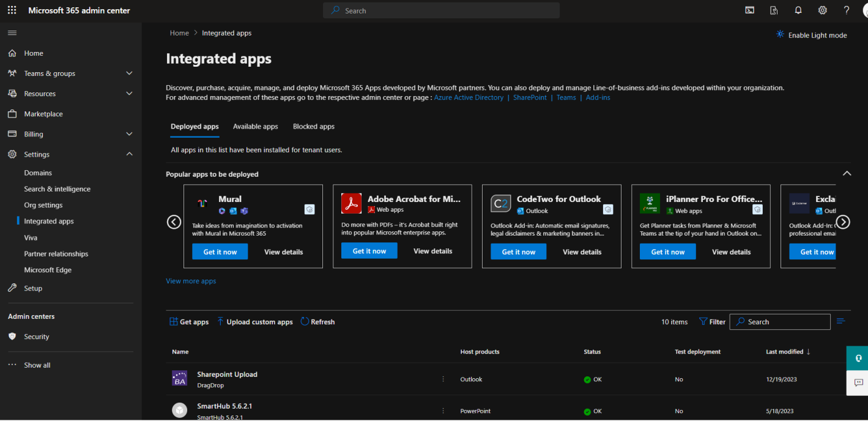Switch to Available apps tab

click(255, 127)
